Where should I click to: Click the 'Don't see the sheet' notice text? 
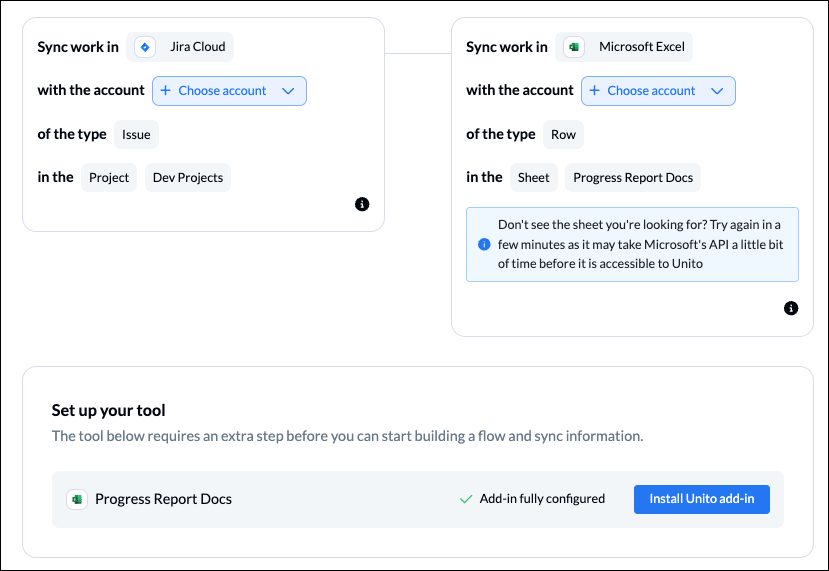coord(640,244)
